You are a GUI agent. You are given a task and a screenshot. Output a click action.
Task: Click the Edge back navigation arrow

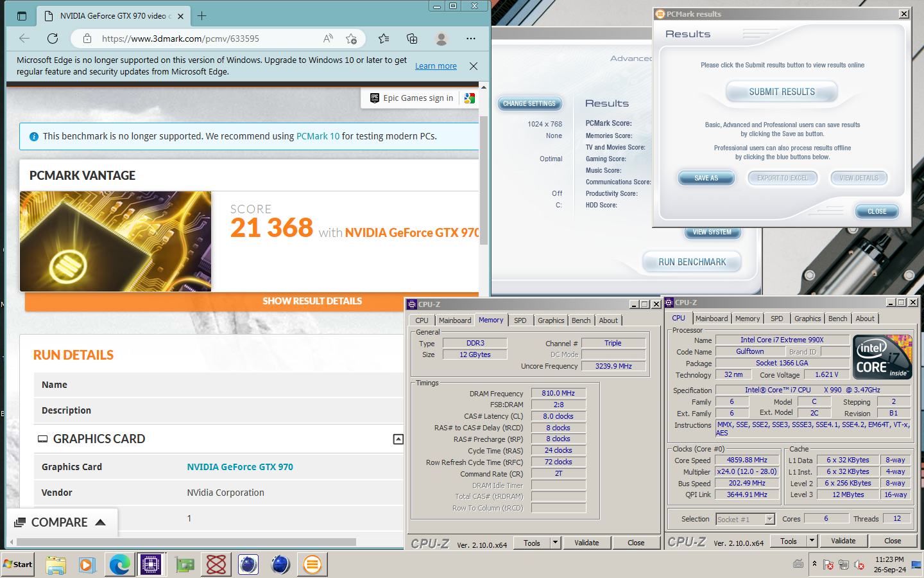pyautogui.click(x=24, y=39)
